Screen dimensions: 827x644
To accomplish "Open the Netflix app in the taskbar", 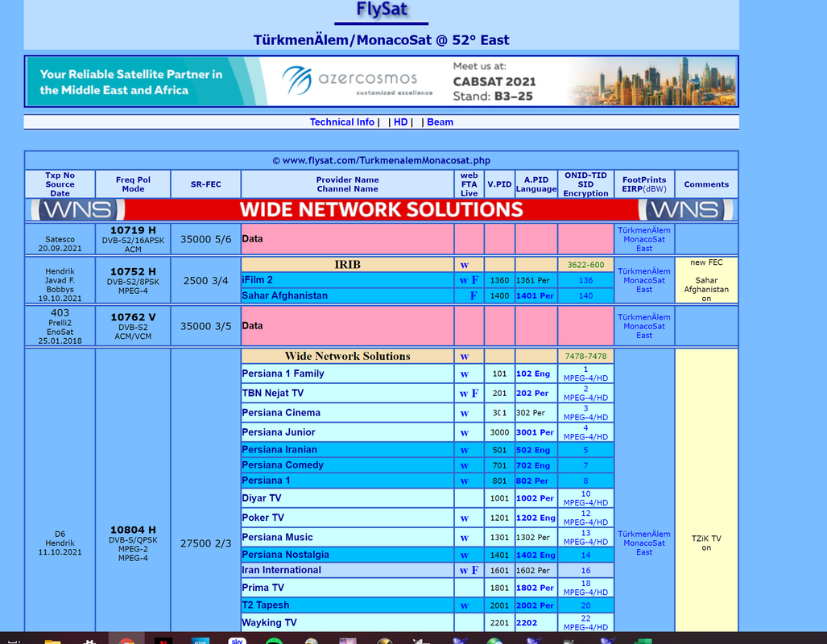I will 163,640.
